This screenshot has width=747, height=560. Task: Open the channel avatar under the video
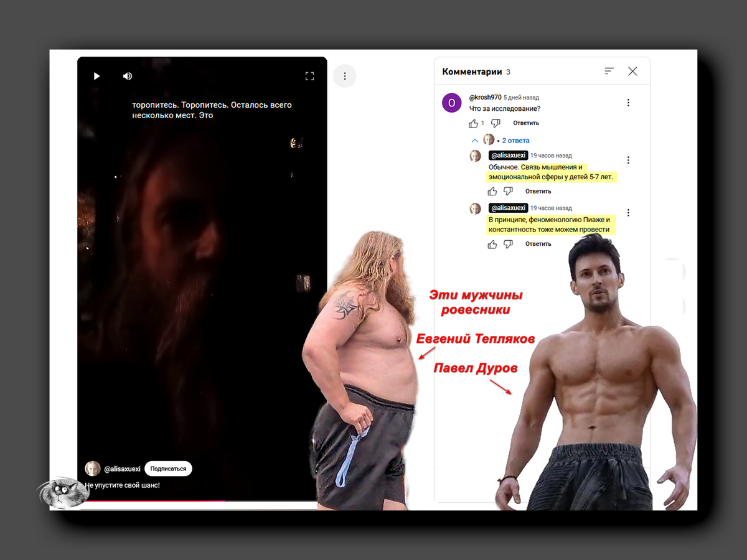92,469
